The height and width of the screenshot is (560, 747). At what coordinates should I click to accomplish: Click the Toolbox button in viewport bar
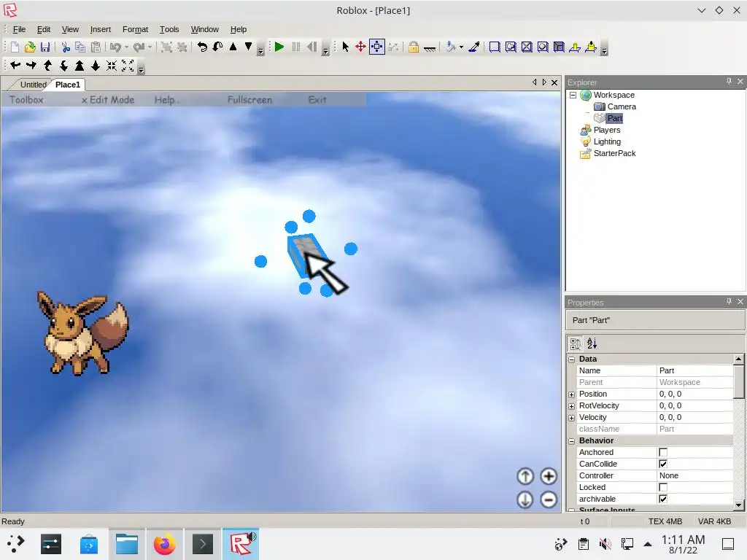(26, 99)
